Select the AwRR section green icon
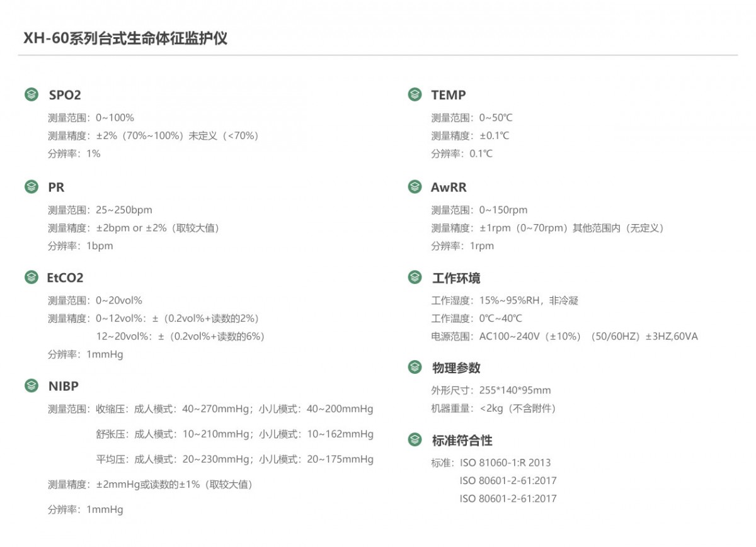 click(415, 187)
